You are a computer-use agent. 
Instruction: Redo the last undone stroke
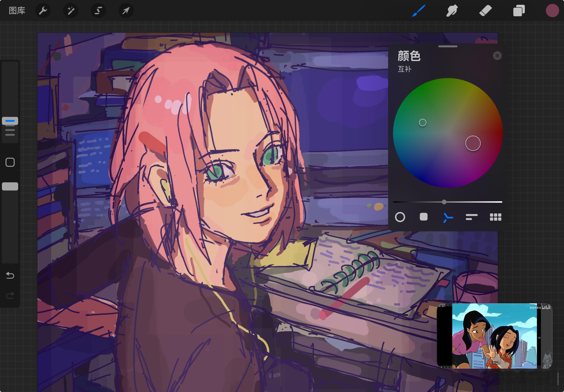point(10,295)
